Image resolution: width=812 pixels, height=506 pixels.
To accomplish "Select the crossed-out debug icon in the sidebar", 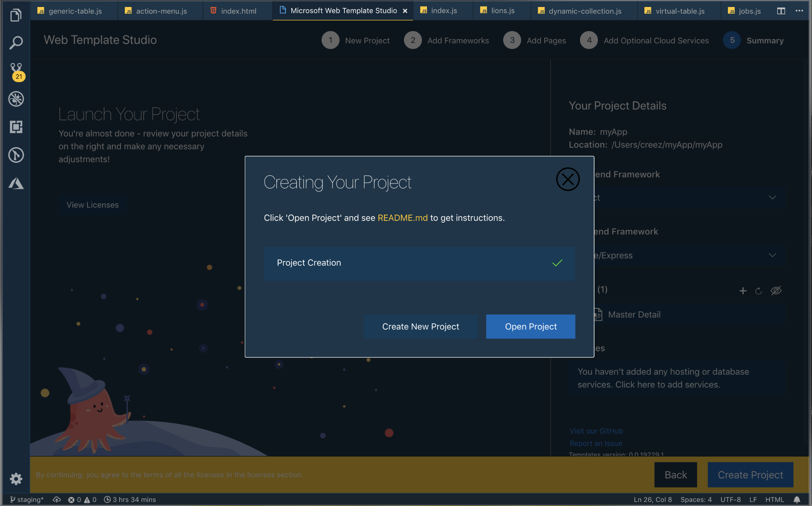I will pyautogui.click(x=16, y=99).
